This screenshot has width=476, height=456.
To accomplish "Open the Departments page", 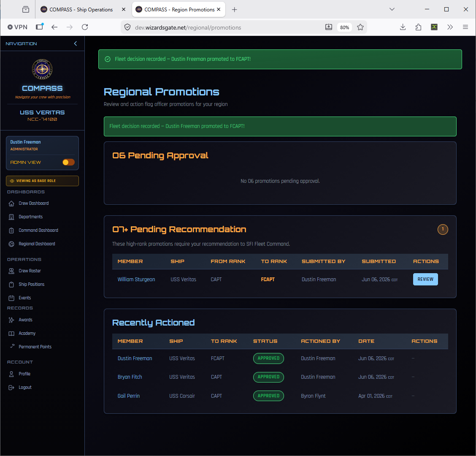I will [x=31, y=217].
